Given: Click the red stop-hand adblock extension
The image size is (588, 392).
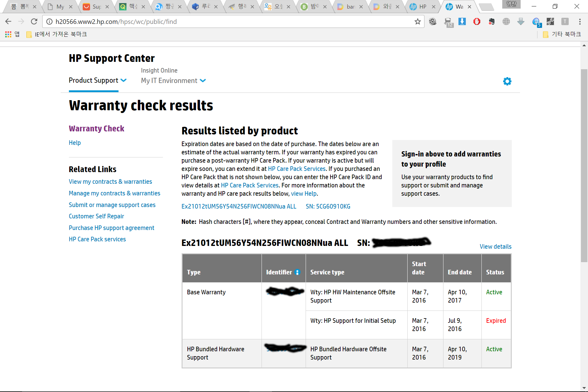Looking at the screenshot, I should tap(477, 22).
